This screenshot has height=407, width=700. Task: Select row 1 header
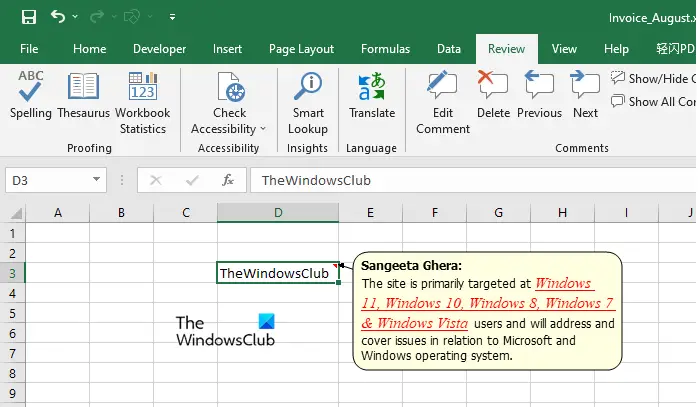coord(12,233)
